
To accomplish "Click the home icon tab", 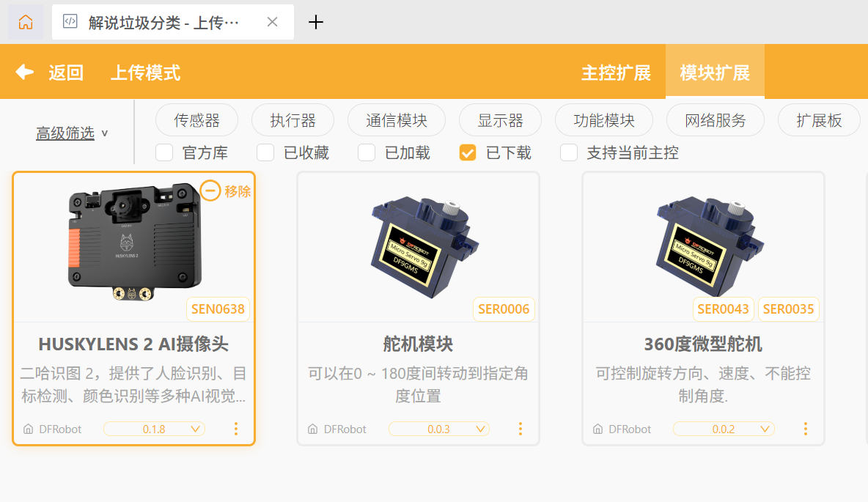I will click(26, 22).
